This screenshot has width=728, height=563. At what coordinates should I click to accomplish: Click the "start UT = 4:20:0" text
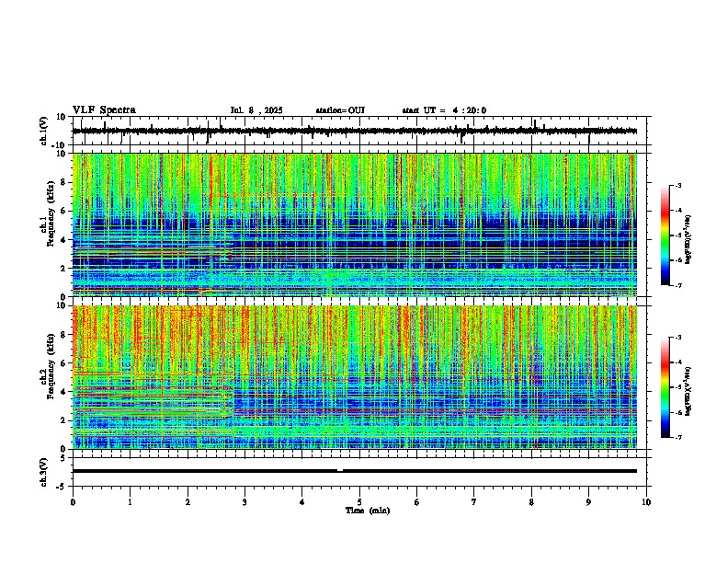click(444, 110)
